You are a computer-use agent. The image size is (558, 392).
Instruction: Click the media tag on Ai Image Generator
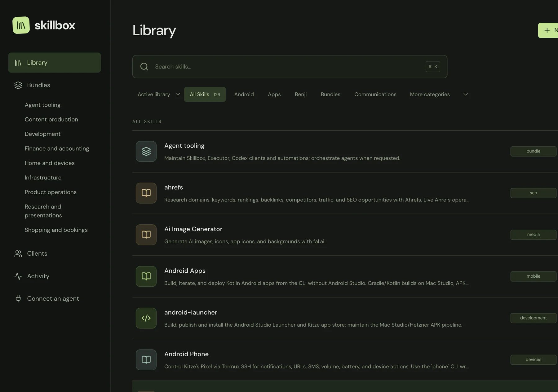(x=533, y=235)
